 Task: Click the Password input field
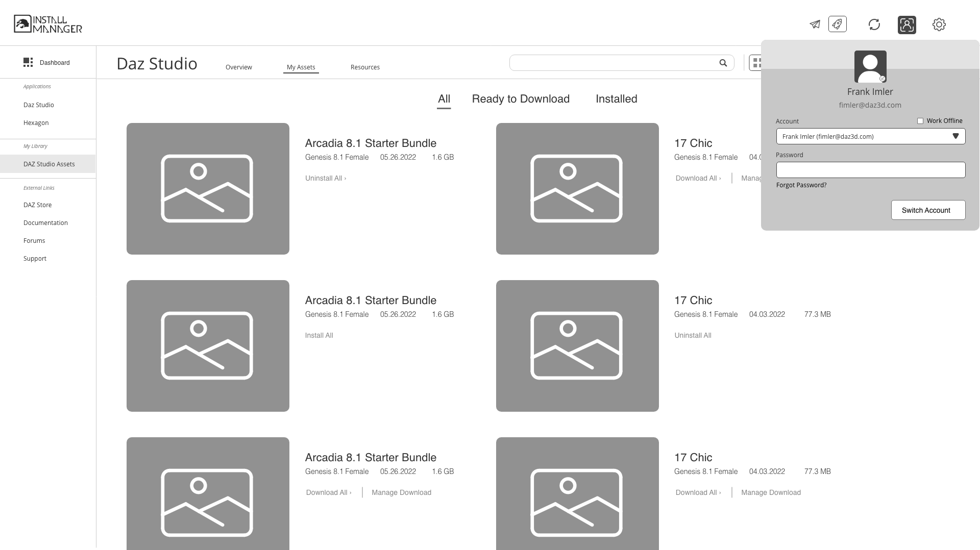tap(871, 170)
